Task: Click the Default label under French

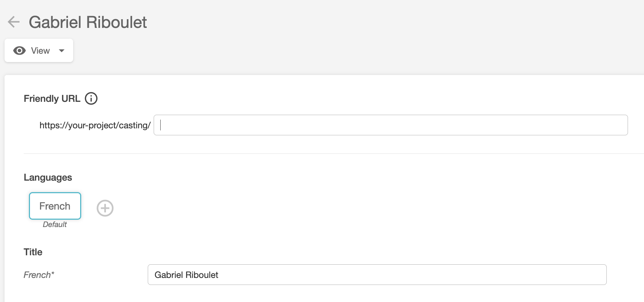Action: pyautogui.click(x=55, y=225)
